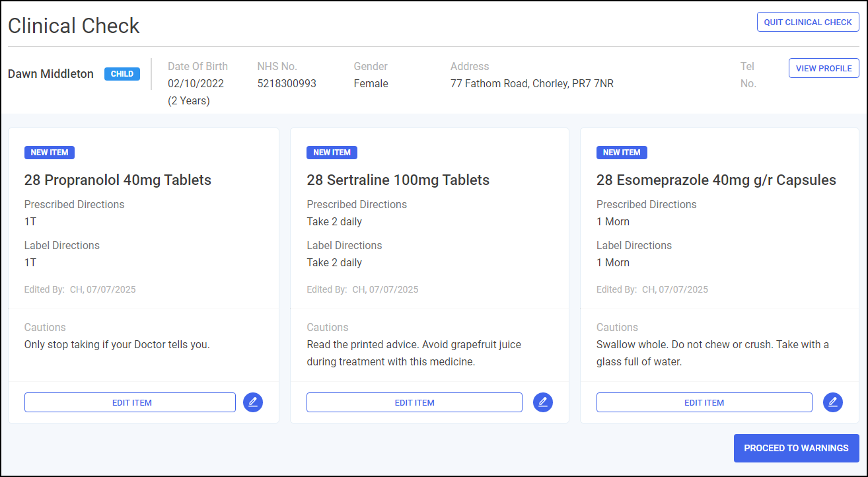Click the NEW ITEM badge on Propranolol card
The height and width of the screenshot is (477, 868).
(x=50, y=153)
